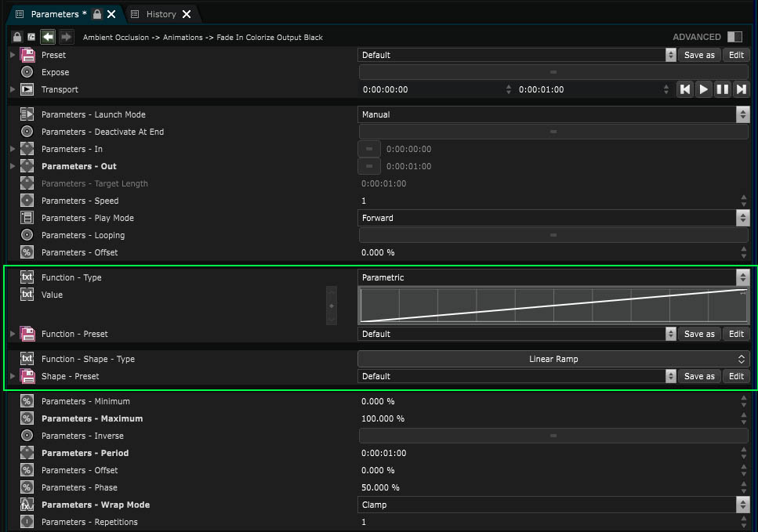Click the Play Mode row icon

pos(27,218)
